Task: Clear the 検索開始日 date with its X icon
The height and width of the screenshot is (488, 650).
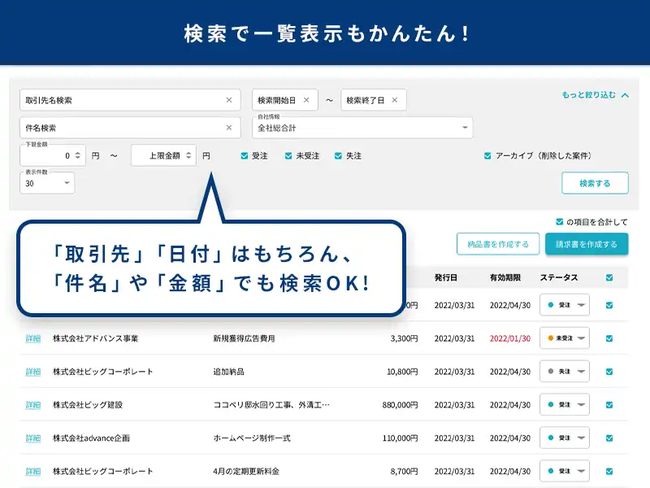Action: pyautogui.click(x=306, y=100)
